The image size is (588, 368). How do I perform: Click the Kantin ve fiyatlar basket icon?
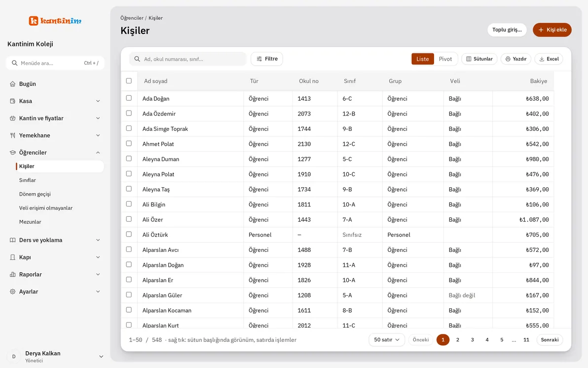(13, 118)
